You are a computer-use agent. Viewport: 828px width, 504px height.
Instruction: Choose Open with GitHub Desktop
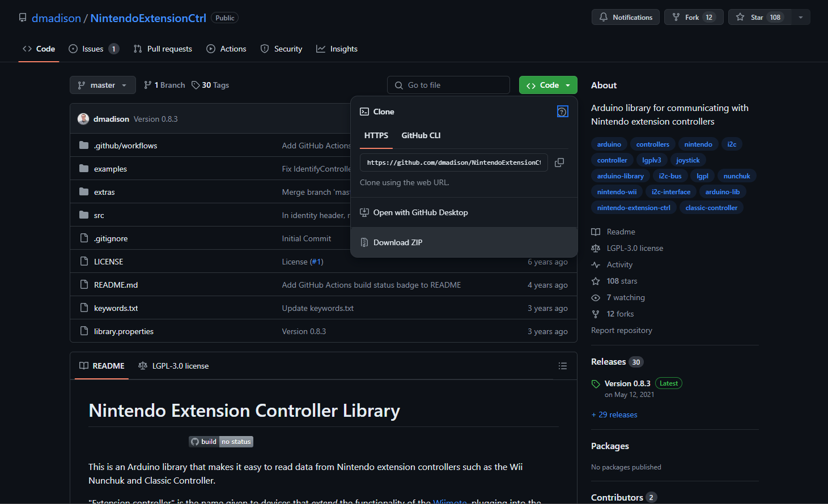(464, 213)
